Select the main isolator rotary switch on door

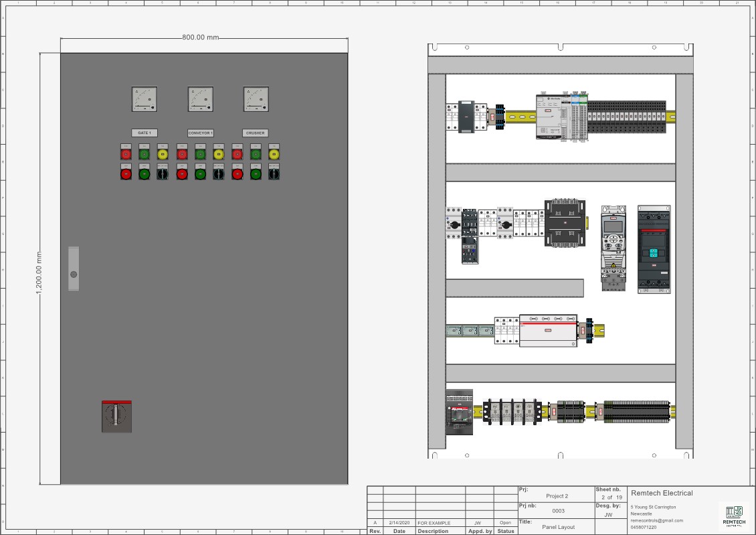[x=116, y=416]
